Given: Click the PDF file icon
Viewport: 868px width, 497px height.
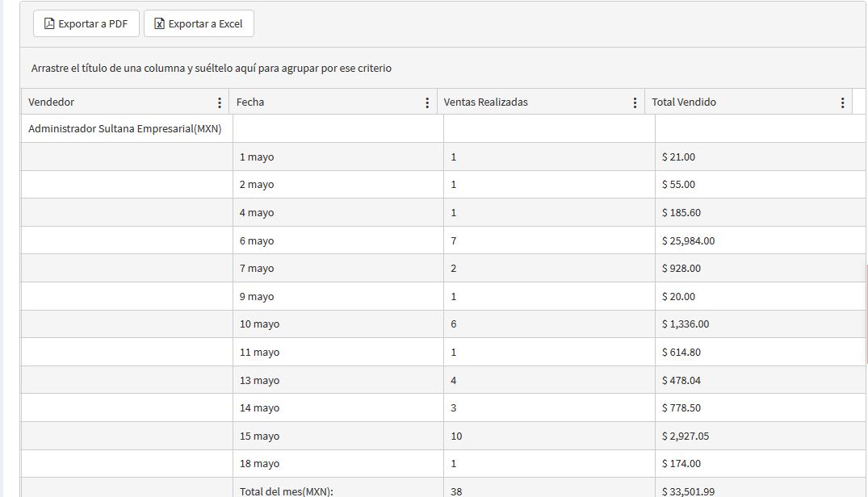Looking at the screenshot, I should (x=49, y=23).
